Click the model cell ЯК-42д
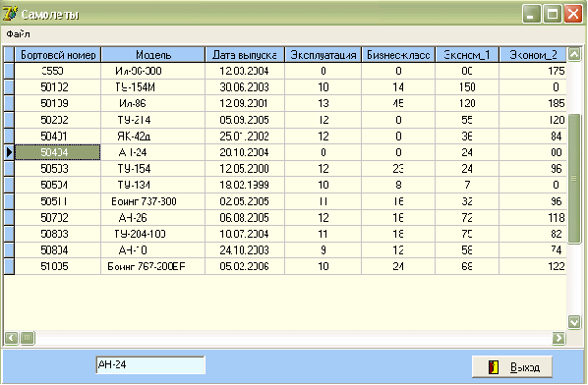This screenshot has width=588, height=385. pyautogui.click(x=153, y=136)
